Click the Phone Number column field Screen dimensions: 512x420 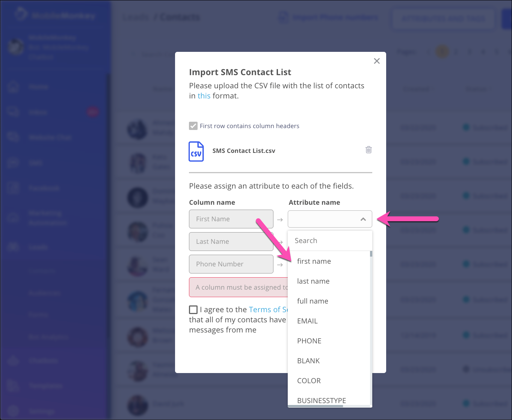231,264
